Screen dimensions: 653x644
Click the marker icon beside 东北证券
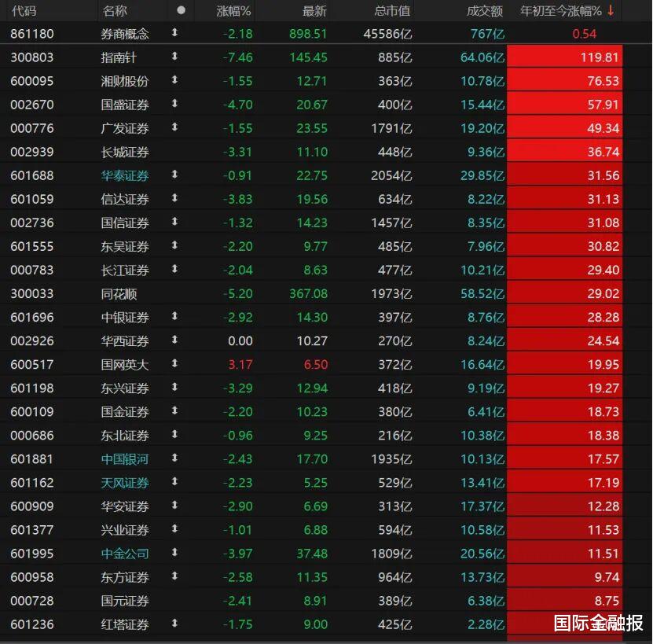coord(174,434)
